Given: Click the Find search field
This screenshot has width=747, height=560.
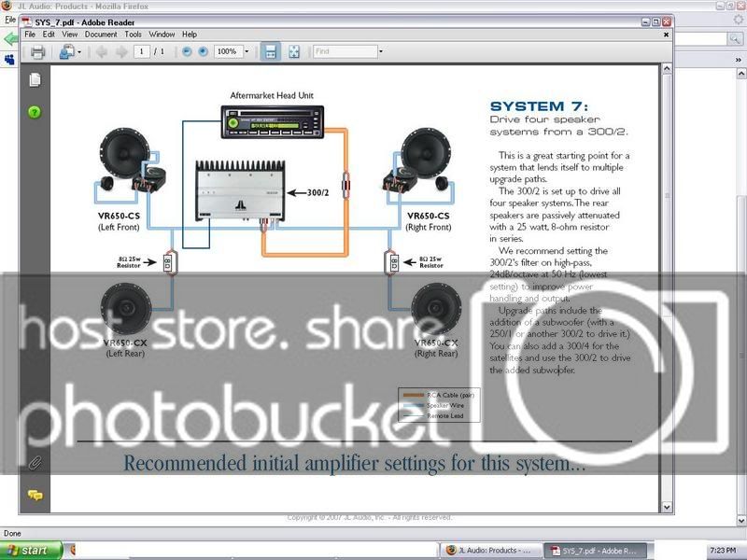Looking at the screenshot, I should point(345,51).
